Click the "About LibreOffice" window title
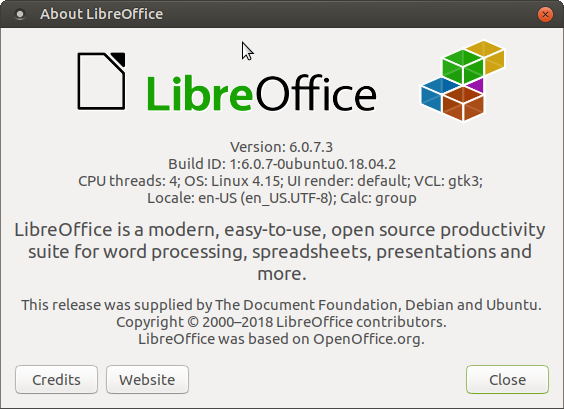 [101, 14]
